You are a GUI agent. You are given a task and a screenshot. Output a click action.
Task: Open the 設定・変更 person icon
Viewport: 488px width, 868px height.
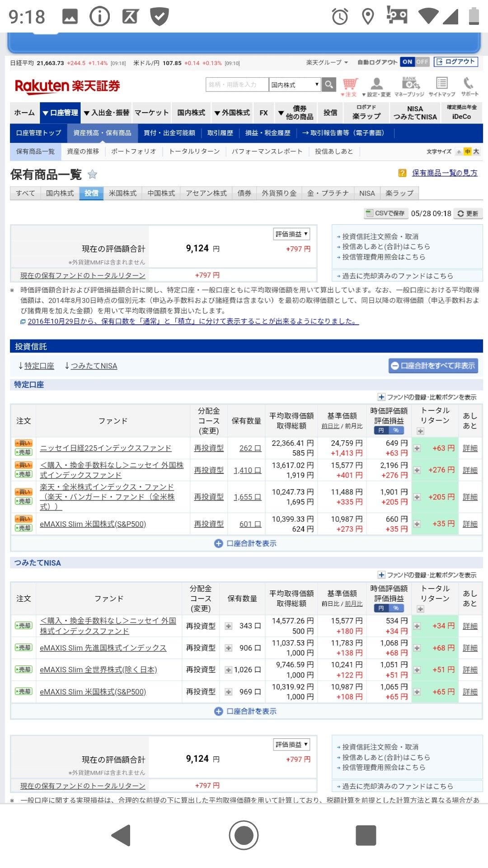[x=376, y=87]
